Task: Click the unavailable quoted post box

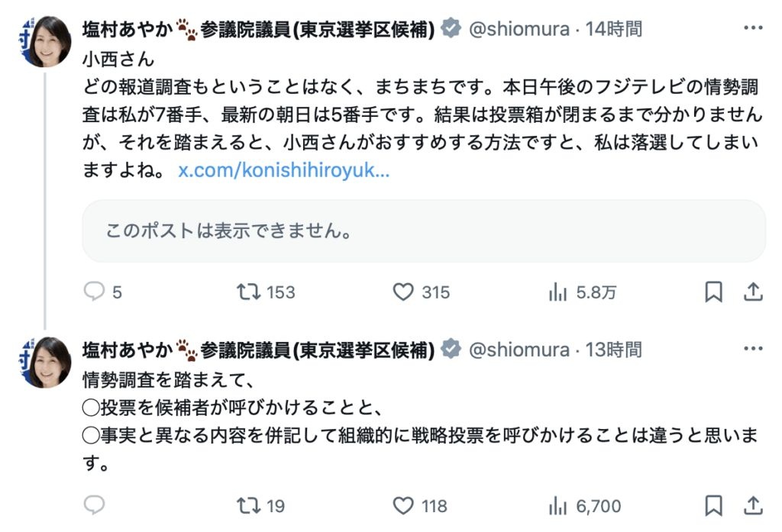Action: pyautogui.click(x=424, y=231)
